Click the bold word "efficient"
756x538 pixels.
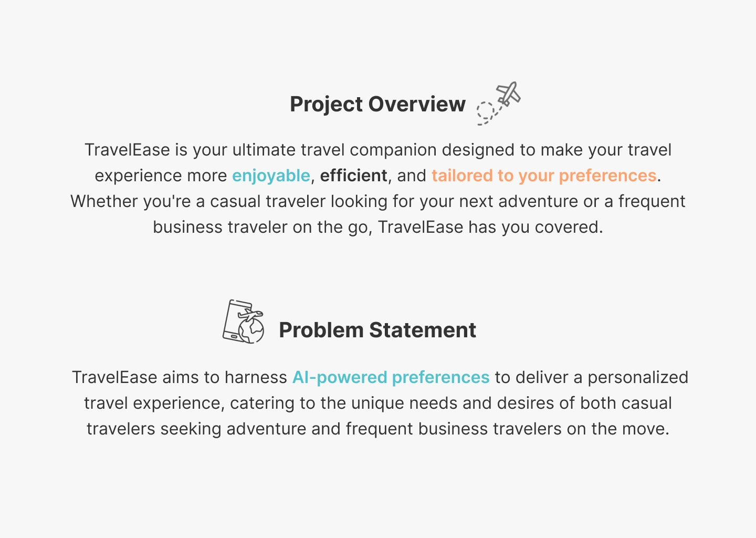click(x=353, y=175)
